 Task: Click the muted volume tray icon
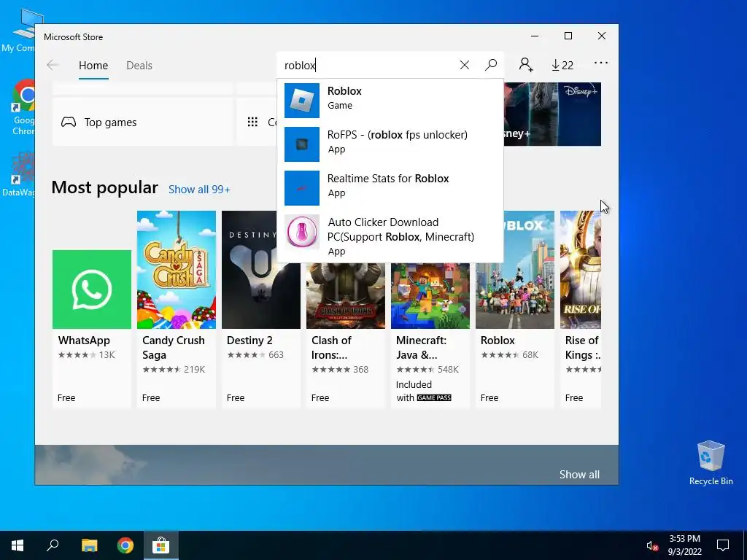(x=652, y=545)
